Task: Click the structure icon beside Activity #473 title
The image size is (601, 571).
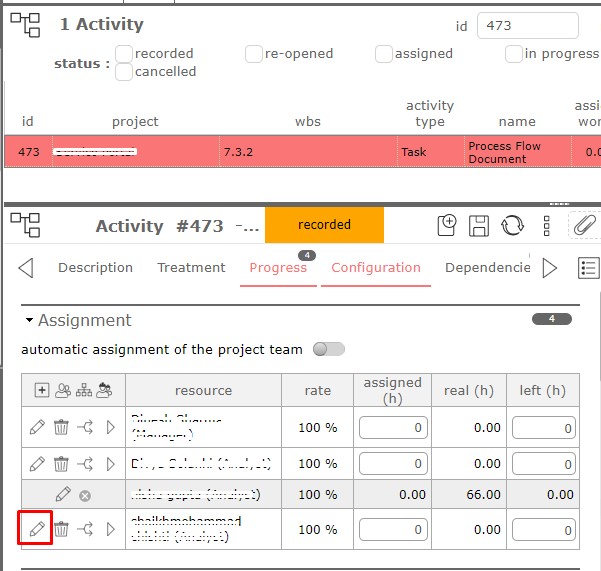Action: (x=25, y=225)
